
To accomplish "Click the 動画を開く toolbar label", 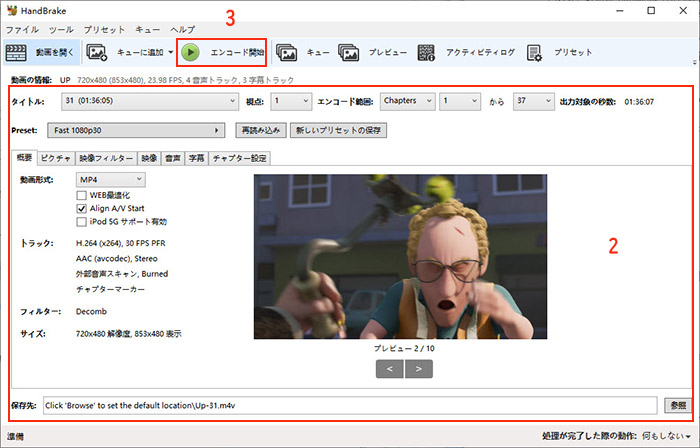I will (x=55, y=52).
